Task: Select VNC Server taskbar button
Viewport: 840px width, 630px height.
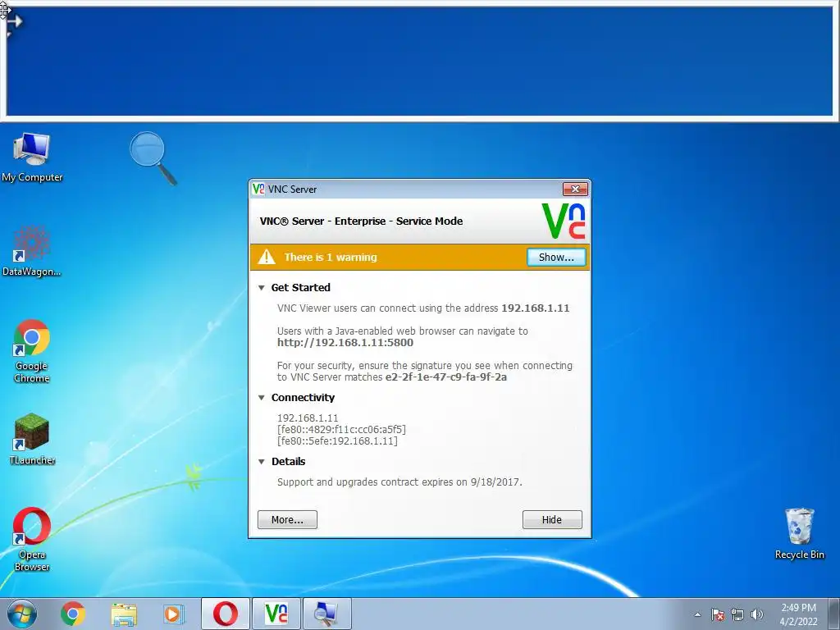Action: [276, 614]
